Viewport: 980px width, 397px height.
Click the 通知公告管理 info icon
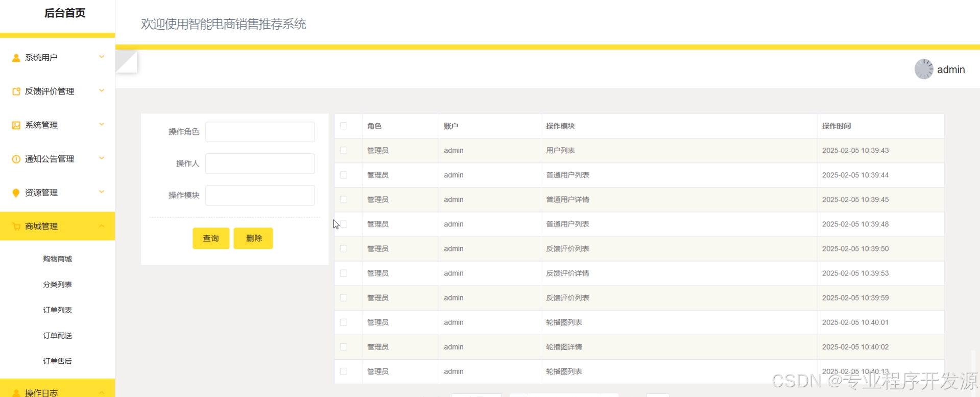tap(16, 159)
